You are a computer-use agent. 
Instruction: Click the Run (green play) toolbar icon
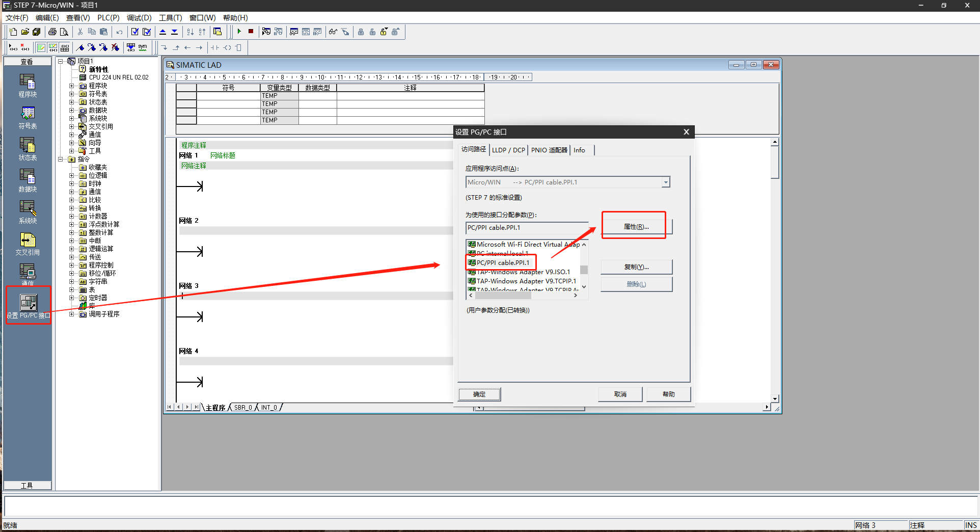[239, 32]
